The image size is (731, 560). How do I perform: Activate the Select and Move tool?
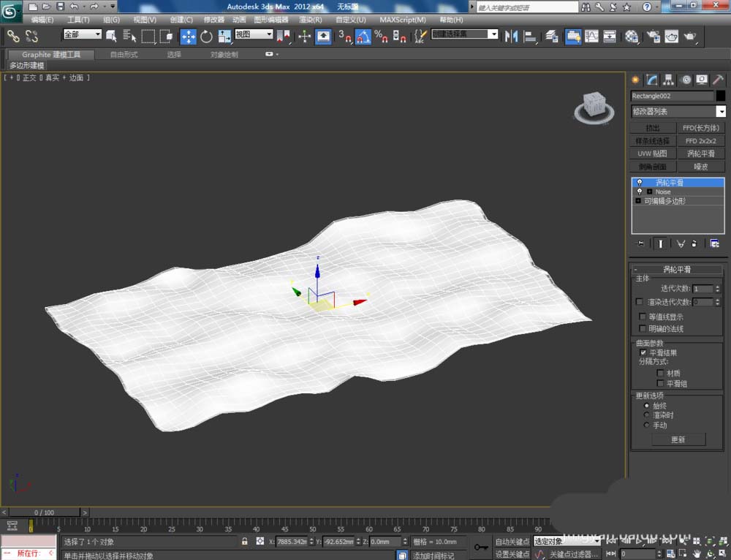[x=189, y=37]
